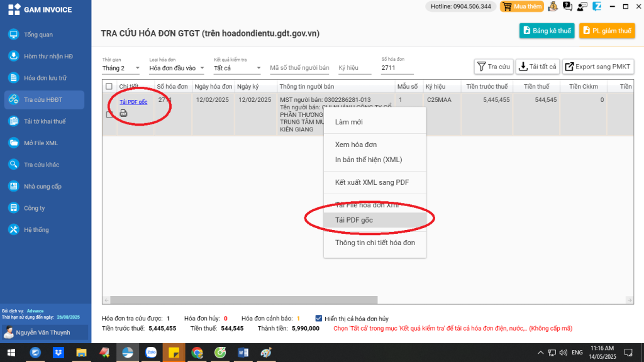Click the taskbar clock 11:16 AM
The image size is (644, 362).
602,353
